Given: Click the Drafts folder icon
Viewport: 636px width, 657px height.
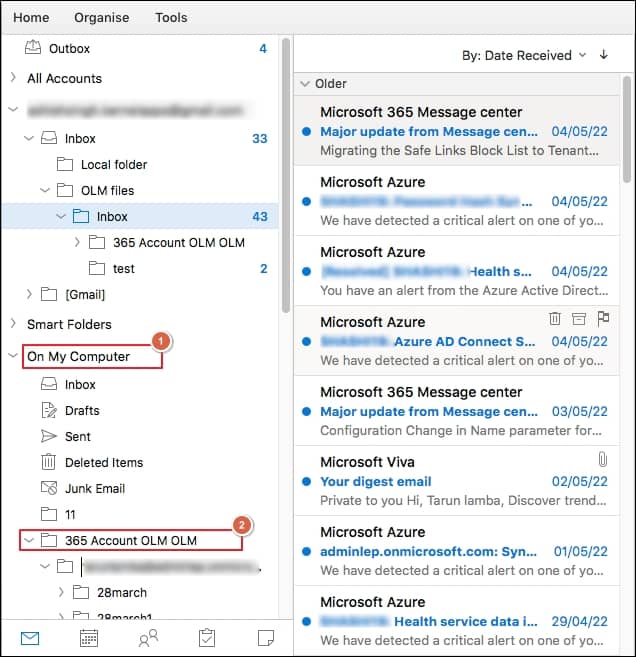Looking at the screenshot, I should (x=49, y=410).
